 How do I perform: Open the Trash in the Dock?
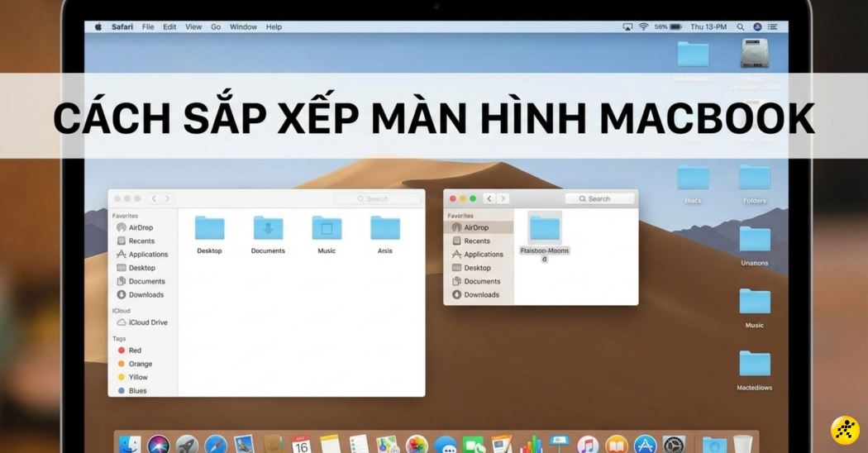pyautogui.click(x=743, y=445)
